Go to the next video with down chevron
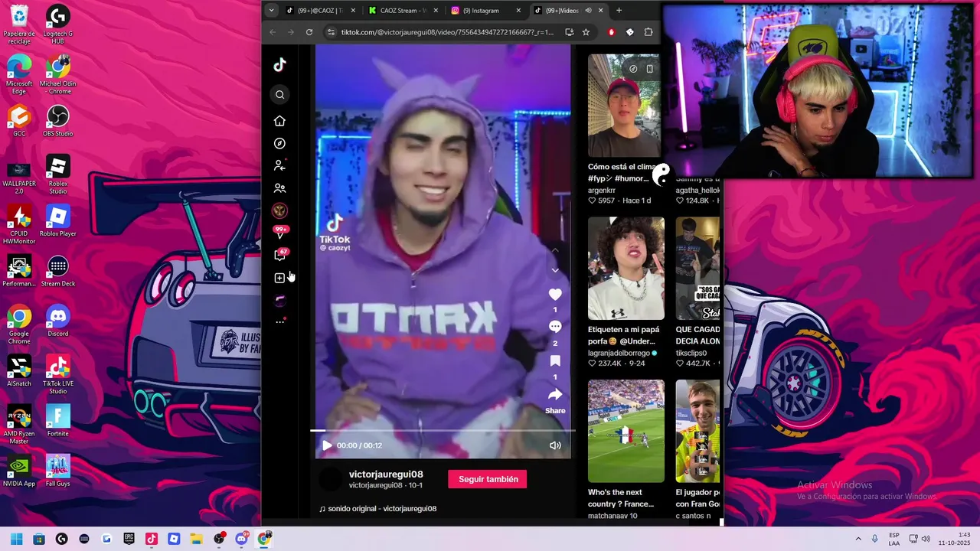The height and width of the screenshot is (551, 980). (x=555, y=271)
